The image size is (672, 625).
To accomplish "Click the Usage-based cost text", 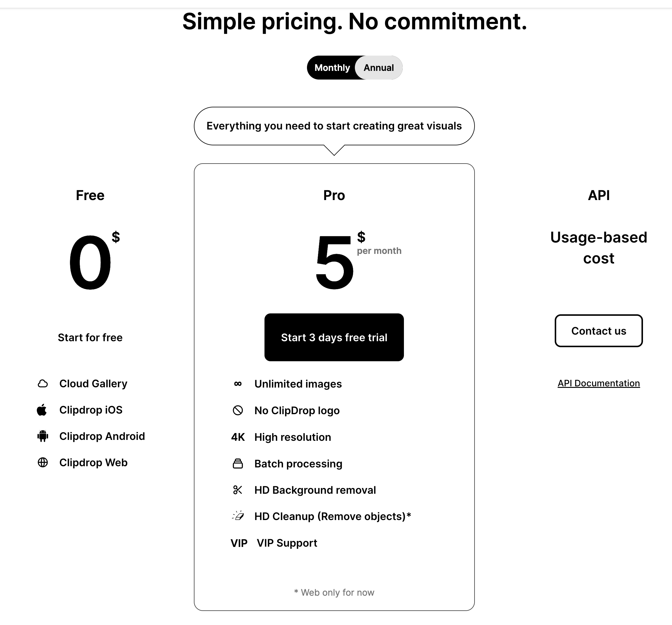I will tap(598, 248).
